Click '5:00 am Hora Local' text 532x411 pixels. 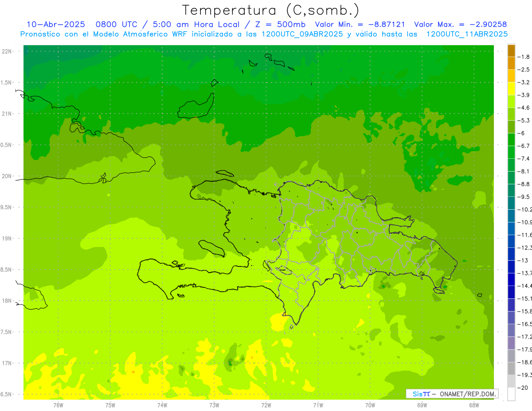pos(196,24)
